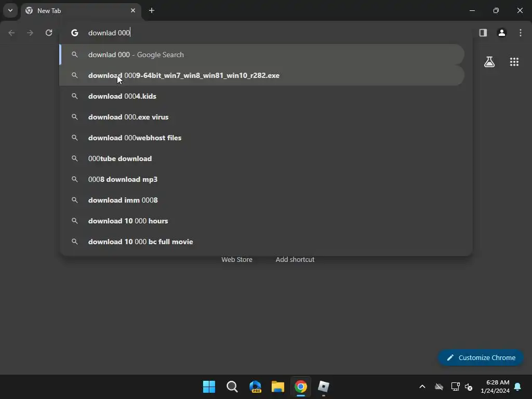Select 'download imm 0008' suggestion
532x399 pixels.
pyautogui.click(x=262, y=200)
